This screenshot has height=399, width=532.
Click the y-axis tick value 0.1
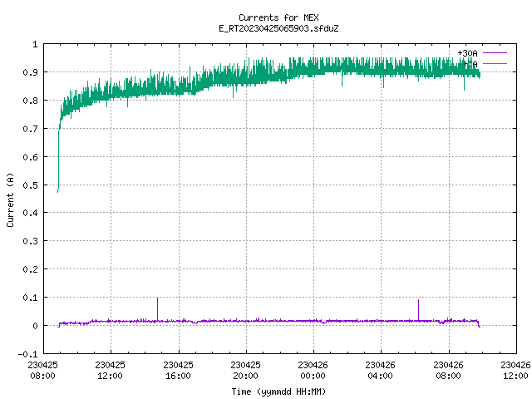click(30, 298)
